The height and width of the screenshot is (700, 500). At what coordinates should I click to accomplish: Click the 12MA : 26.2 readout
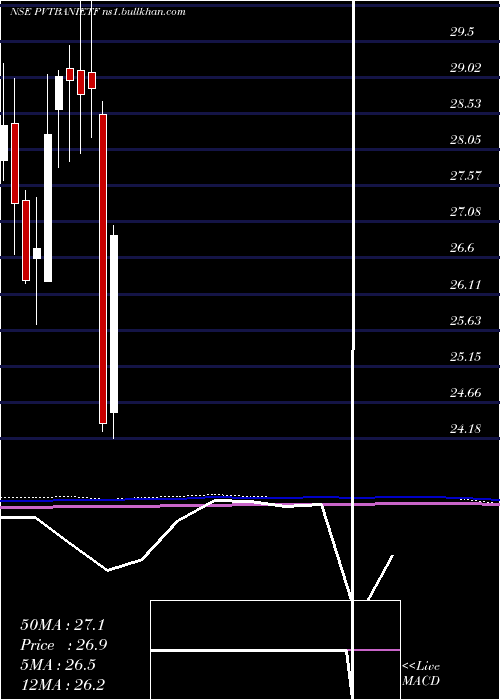tap(62, 684)
